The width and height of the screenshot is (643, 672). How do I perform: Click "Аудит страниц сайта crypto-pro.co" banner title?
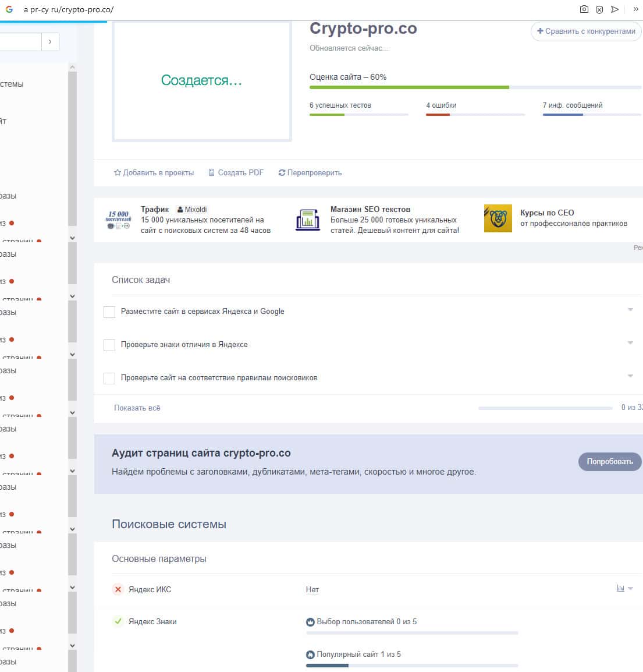pyautogui.click(x=201, y=453)
